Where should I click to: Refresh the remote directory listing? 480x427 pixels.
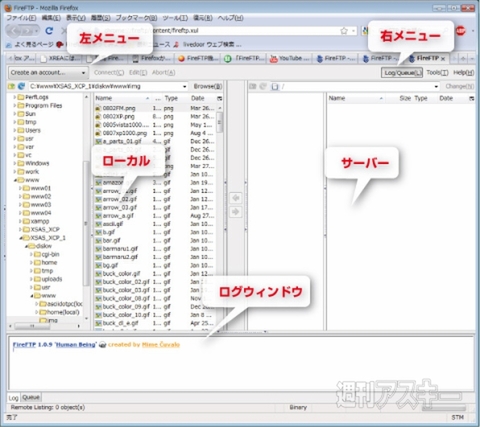[x=263, y=87]
